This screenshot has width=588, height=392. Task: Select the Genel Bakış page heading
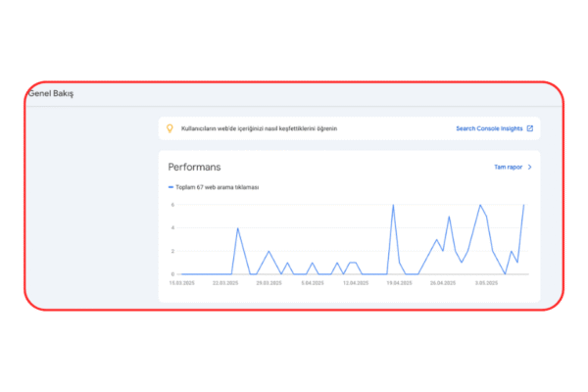(51, 94)
